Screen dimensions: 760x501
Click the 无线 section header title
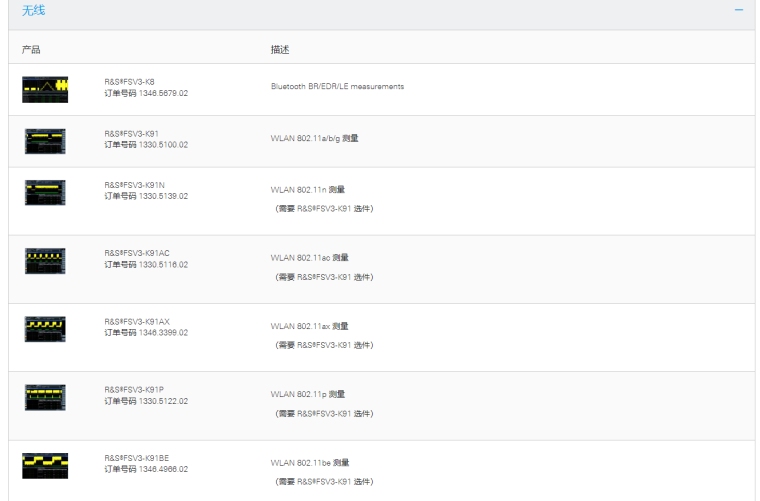click(x=34, y=10)
